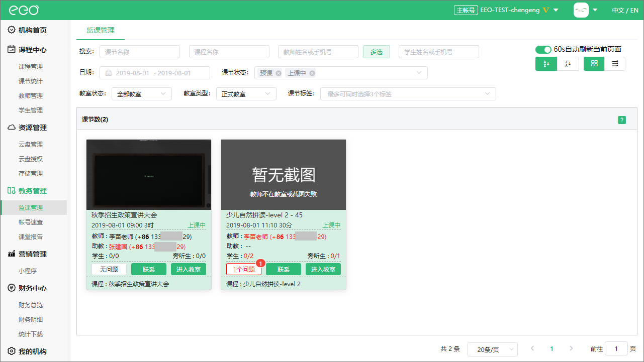Click 联系 on 少儿自然拼读 card

[284, 269]
